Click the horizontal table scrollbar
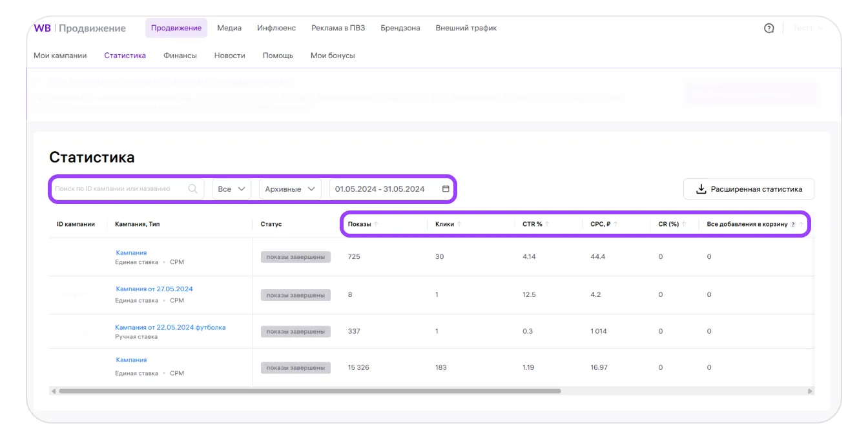 pyautogui.click(x=310, y=391)
